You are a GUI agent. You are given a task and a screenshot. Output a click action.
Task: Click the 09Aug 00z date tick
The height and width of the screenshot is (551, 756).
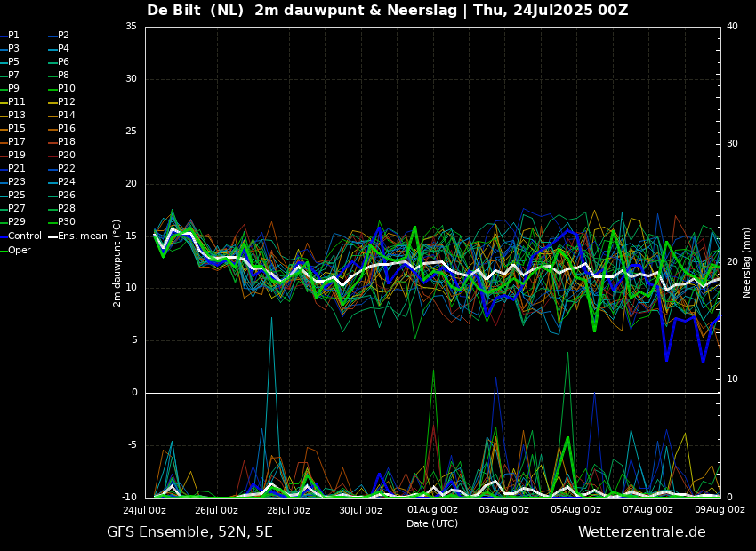[720, 509]
